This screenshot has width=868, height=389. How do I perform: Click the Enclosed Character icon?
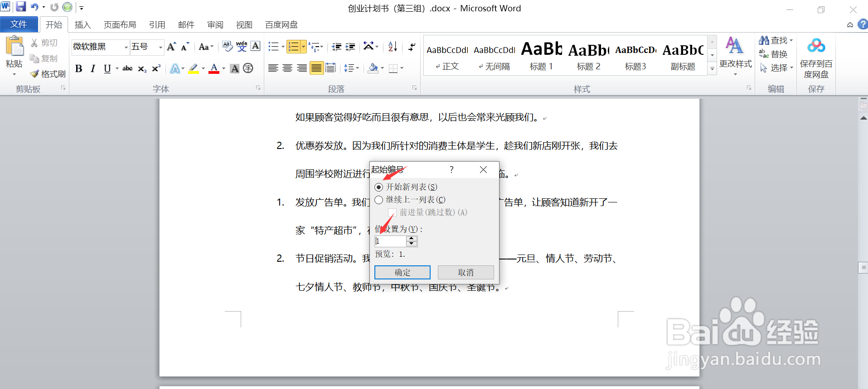pyautogui.click(x=248, y=68)
